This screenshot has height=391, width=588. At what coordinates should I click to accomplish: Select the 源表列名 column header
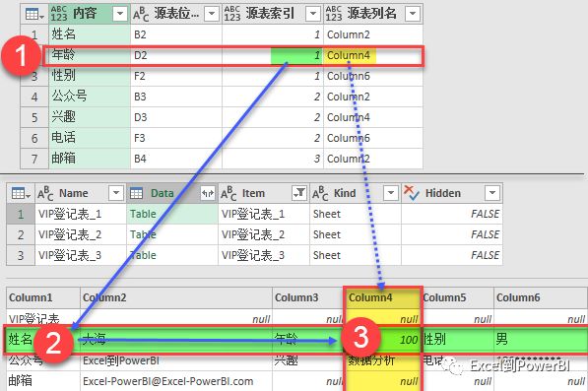(373, 14)
